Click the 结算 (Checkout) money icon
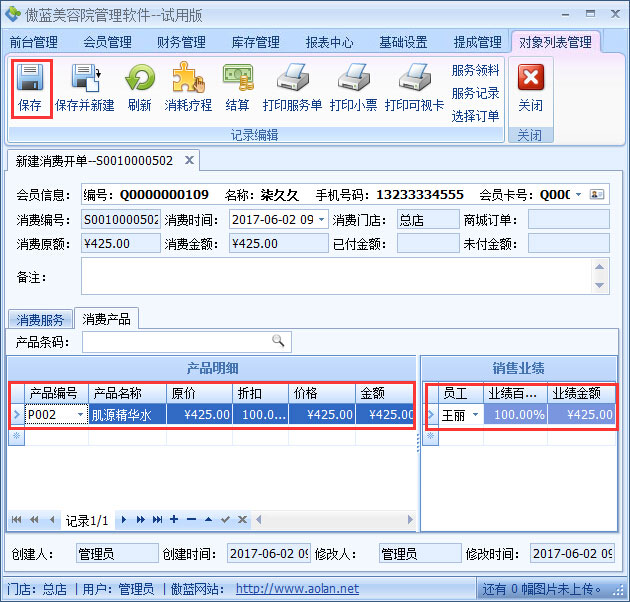Screen dimensions: 630x602 click(237, 79)
